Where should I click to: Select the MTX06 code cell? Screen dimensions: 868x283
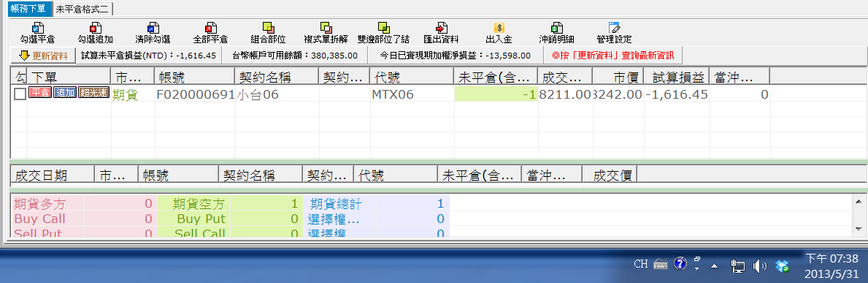coord(412,94)
